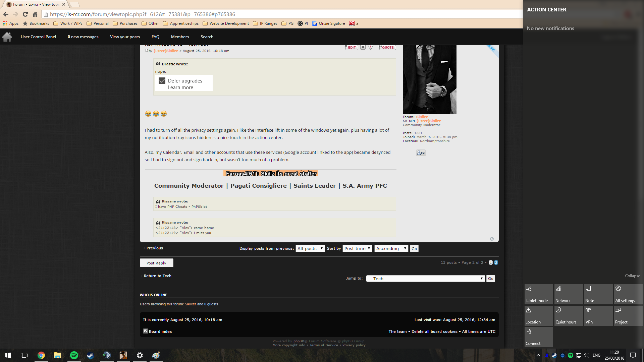Image resolution: width=644 pixels, height=362 pixels.
Task: Open the FAQ menu item
Action: click(155, 37)
